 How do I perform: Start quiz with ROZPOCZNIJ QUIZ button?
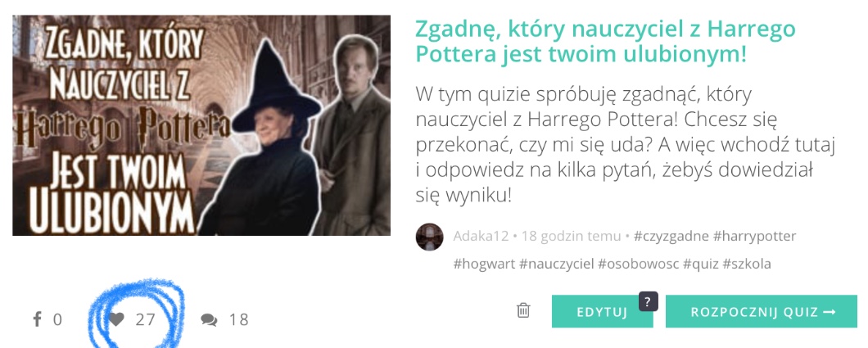[762, 311]
